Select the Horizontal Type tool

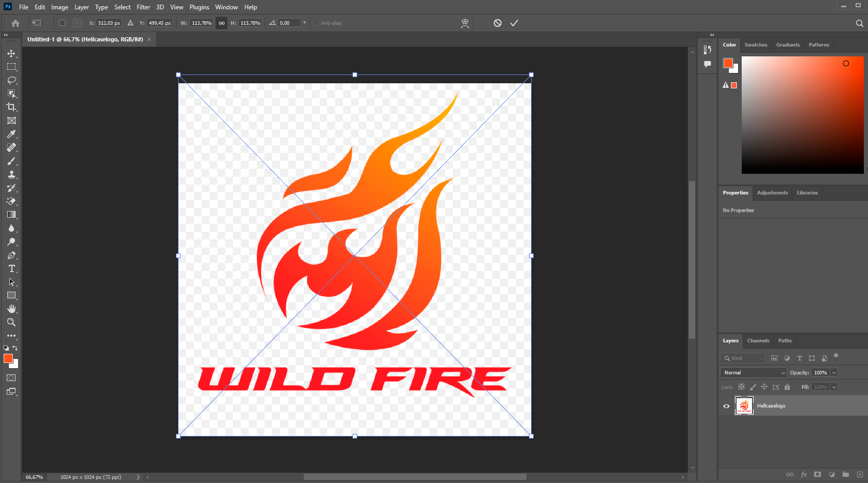(11, 268)
